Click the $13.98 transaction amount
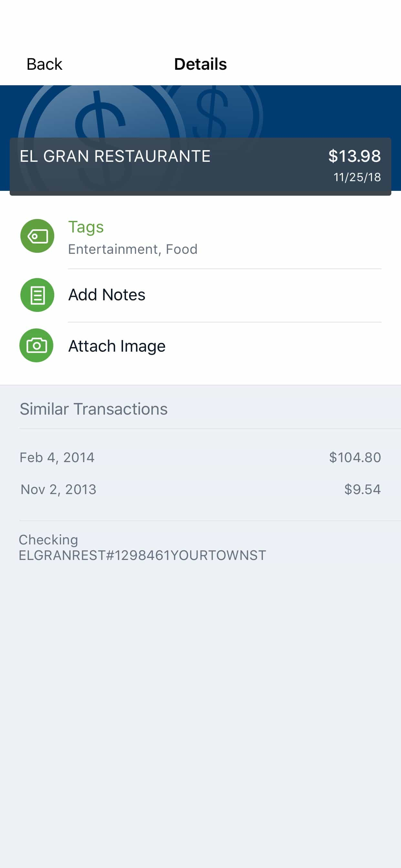The image size is (401, 868). coord(355,156)
